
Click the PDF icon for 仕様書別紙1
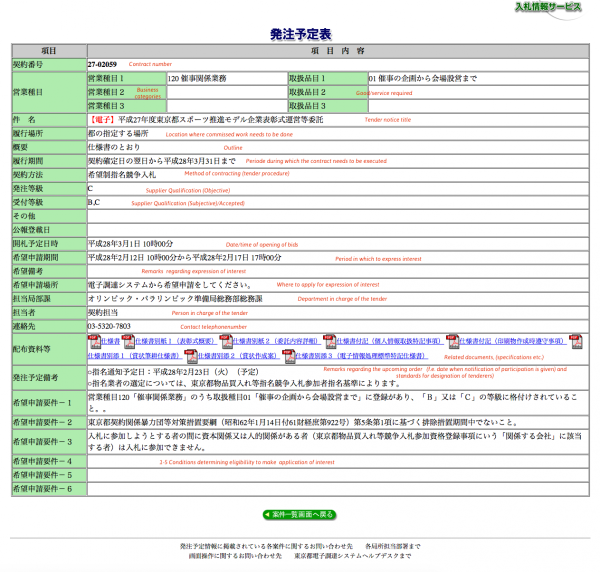click(x=127, y=341)
